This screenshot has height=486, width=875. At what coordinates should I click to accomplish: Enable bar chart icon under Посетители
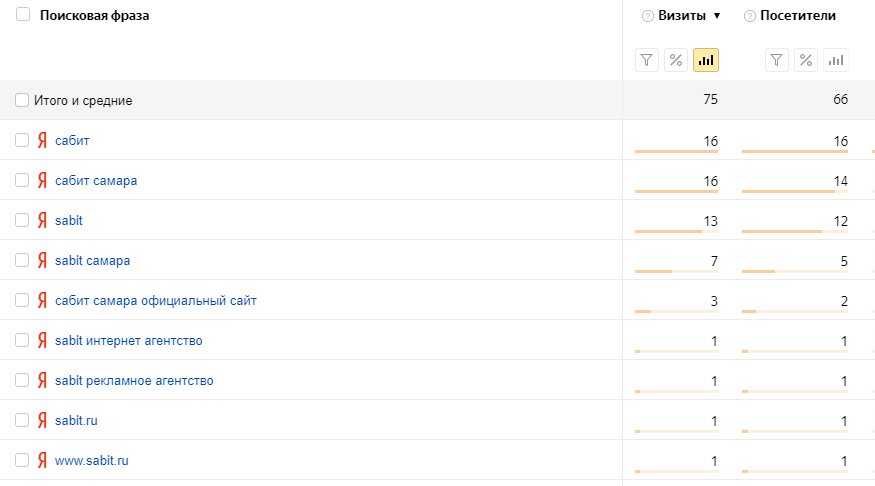[836, 60]
